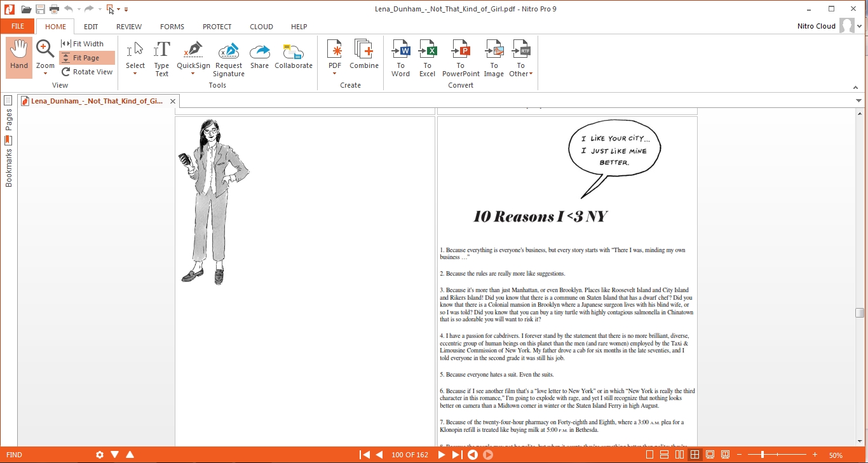Expand the undo history dropdown
Image resolution: width=868 pixels, height=463 pixels.
pyautogui.click(x=79, y=10)
